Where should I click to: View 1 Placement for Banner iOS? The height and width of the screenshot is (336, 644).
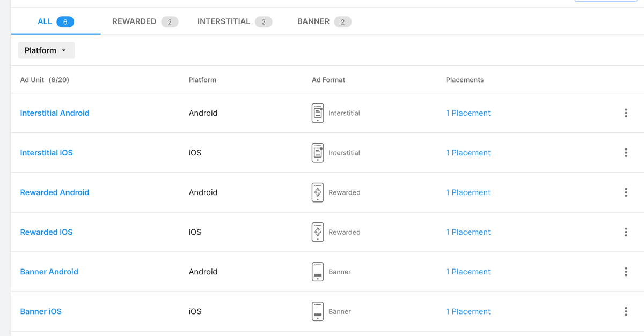[468, 311]
